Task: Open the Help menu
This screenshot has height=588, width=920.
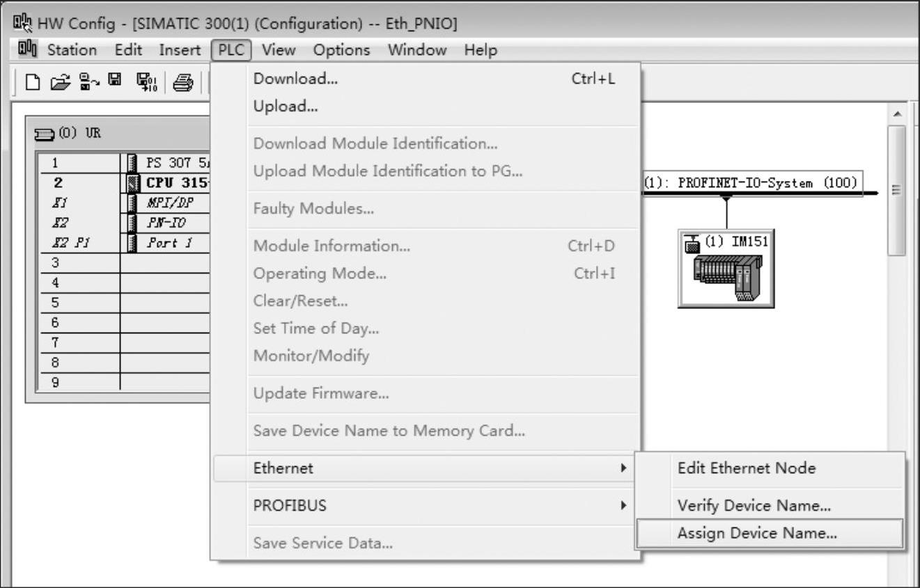Action: [481, 50]
